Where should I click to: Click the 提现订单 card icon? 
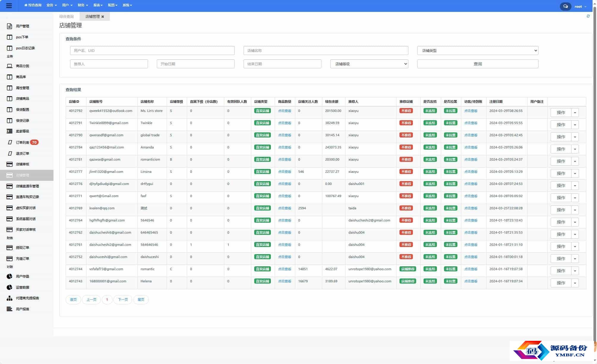[x=10, y=248]
